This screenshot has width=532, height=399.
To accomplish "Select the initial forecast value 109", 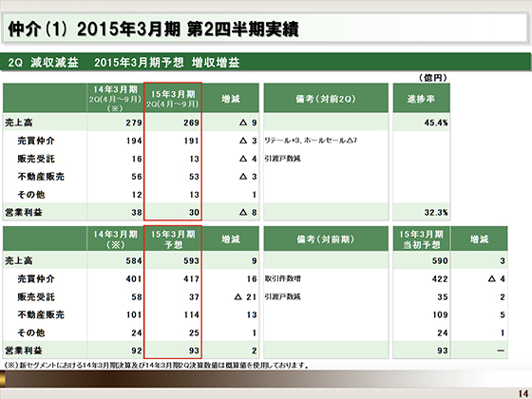I will coord(440,314).
